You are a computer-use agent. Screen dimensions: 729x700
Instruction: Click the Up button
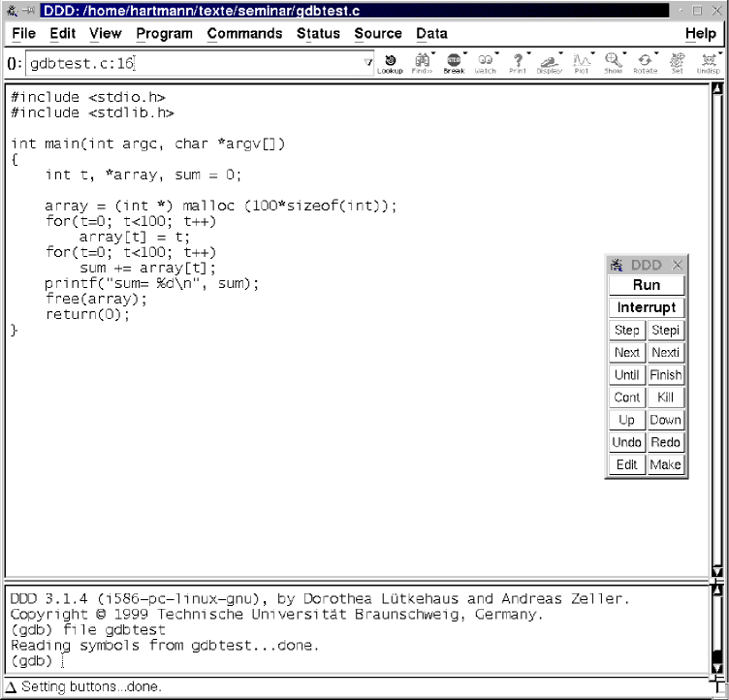[626, 420]
